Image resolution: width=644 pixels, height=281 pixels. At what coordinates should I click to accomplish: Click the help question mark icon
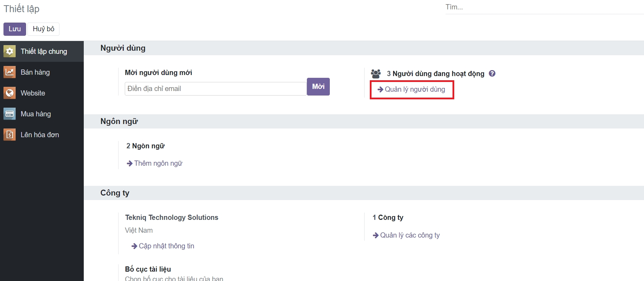[x=492, y=73]
